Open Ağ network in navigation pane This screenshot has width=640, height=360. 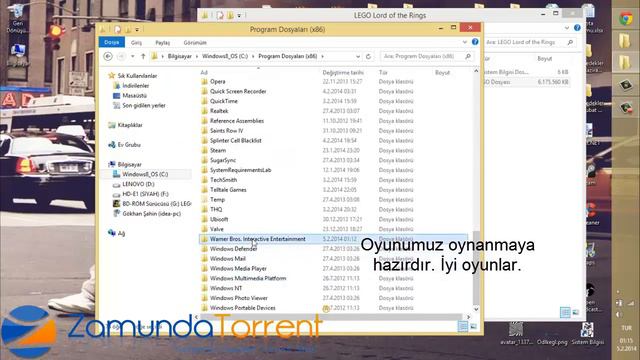[121, 233]
